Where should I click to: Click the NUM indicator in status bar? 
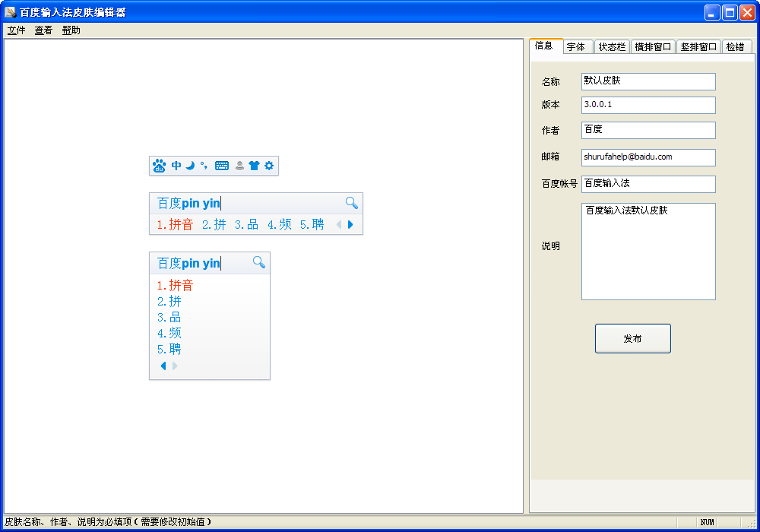[x=707, y=522]
